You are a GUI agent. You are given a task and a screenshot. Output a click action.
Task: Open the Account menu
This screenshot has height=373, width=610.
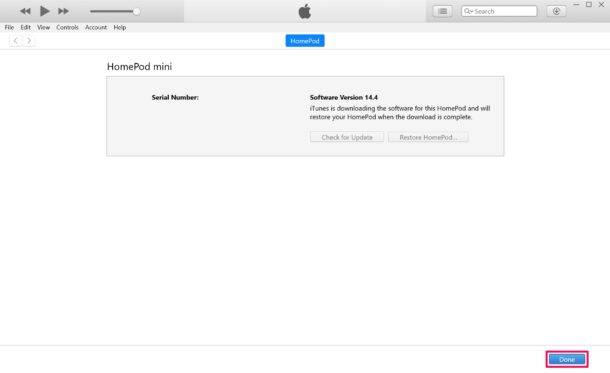click(96, 27)
